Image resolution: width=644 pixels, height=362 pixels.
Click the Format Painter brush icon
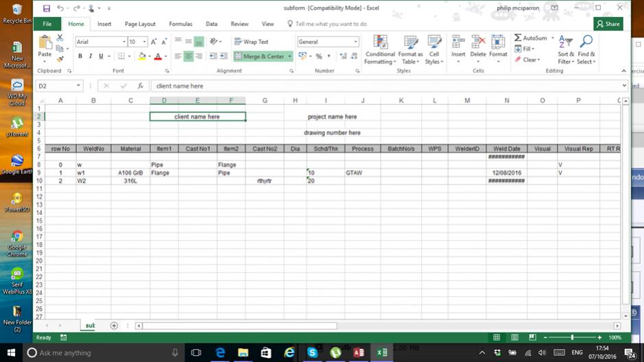click(x=60, y=59)
